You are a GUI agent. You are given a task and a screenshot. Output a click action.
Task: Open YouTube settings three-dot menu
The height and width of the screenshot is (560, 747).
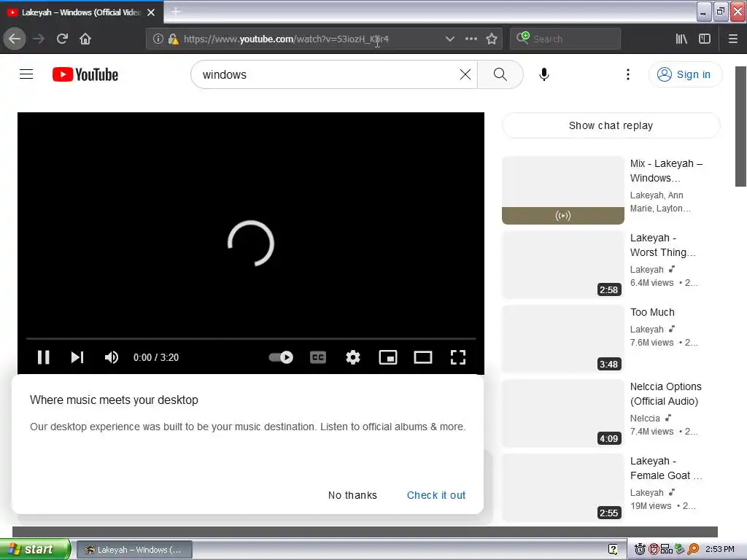(628, 74)
